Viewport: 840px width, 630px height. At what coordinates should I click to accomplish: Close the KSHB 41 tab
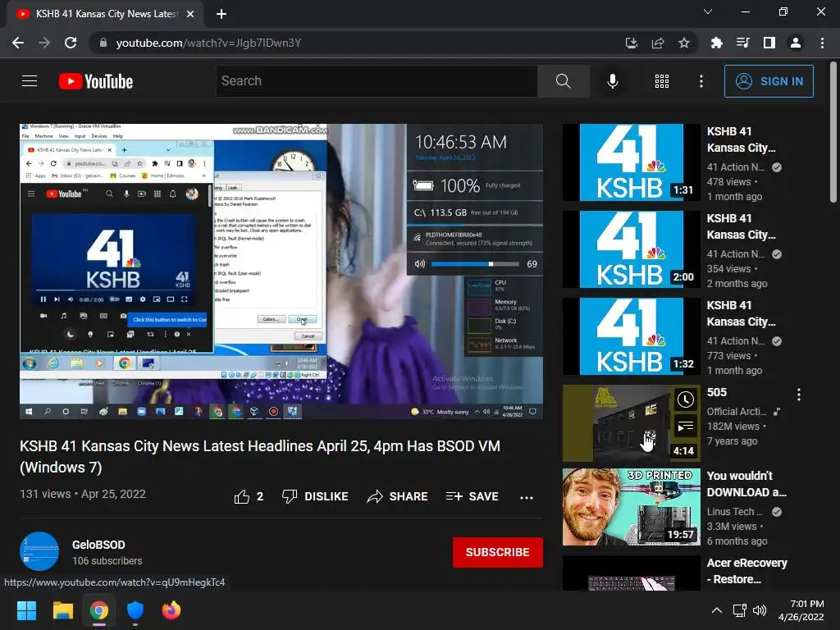[x=190, y=14]
